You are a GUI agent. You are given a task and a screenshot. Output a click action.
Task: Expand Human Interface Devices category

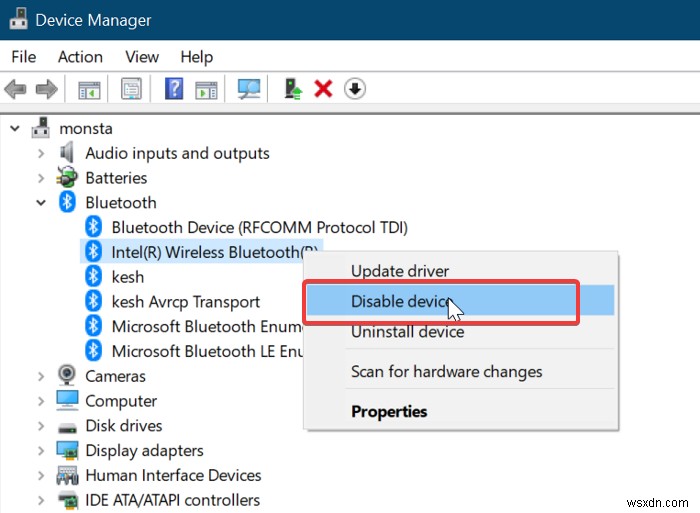coord(41,475)
